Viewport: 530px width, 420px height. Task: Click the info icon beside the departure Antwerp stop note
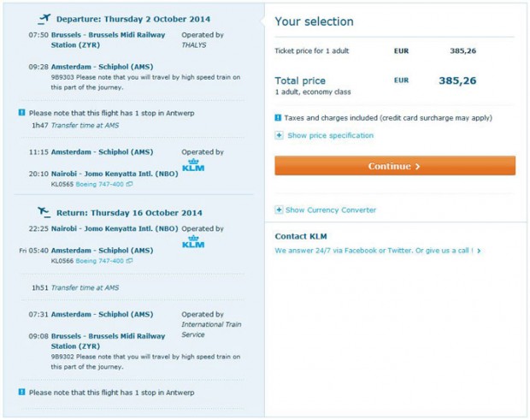tap(21, 113)
